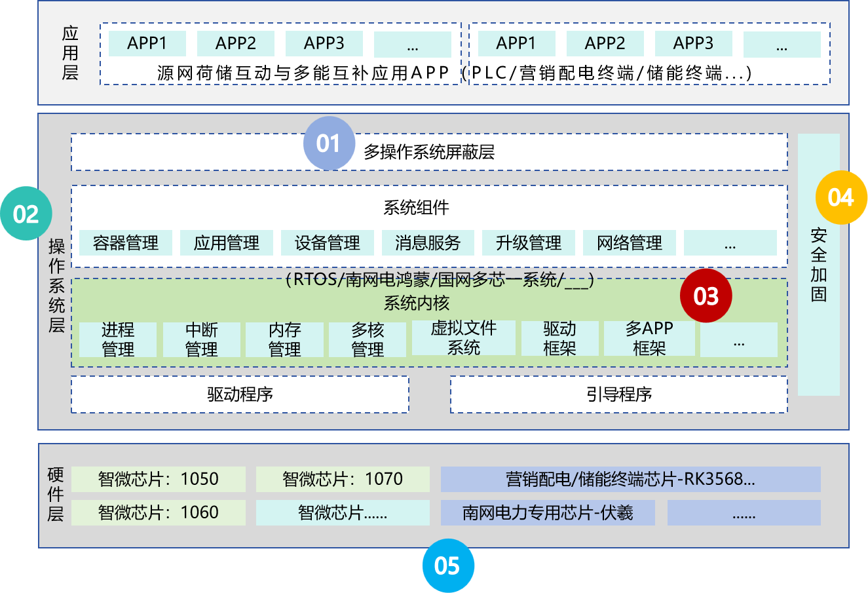Open the 多操作系统屏蔽层 section
868x593 pixels.
429,151
